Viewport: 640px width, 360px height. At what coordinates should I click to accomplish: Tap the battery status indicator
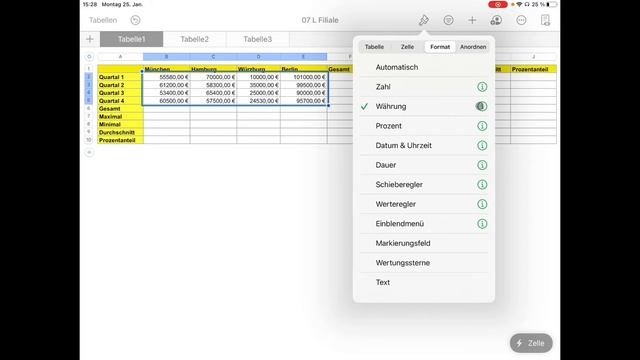tap(551, 4)
